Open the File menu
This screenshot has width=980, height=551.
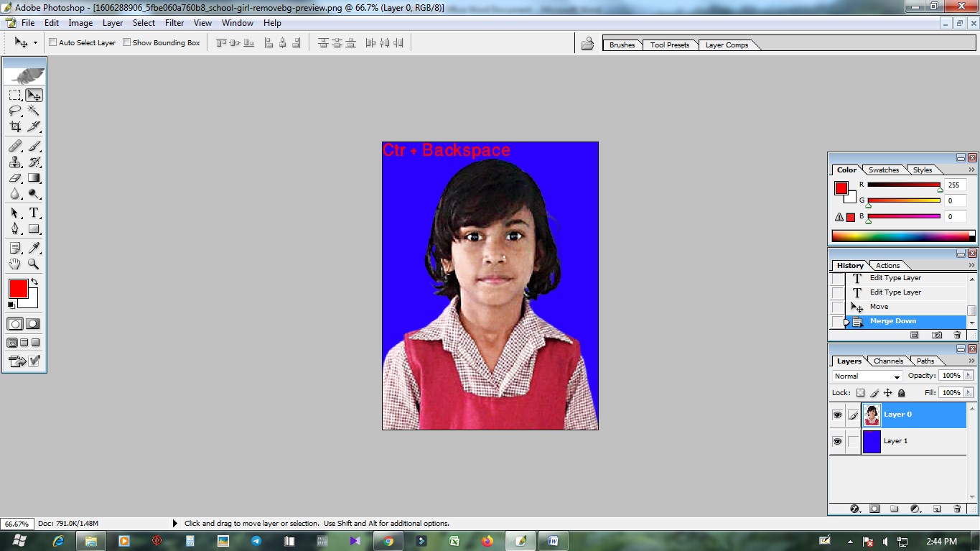tap(28, 23)
